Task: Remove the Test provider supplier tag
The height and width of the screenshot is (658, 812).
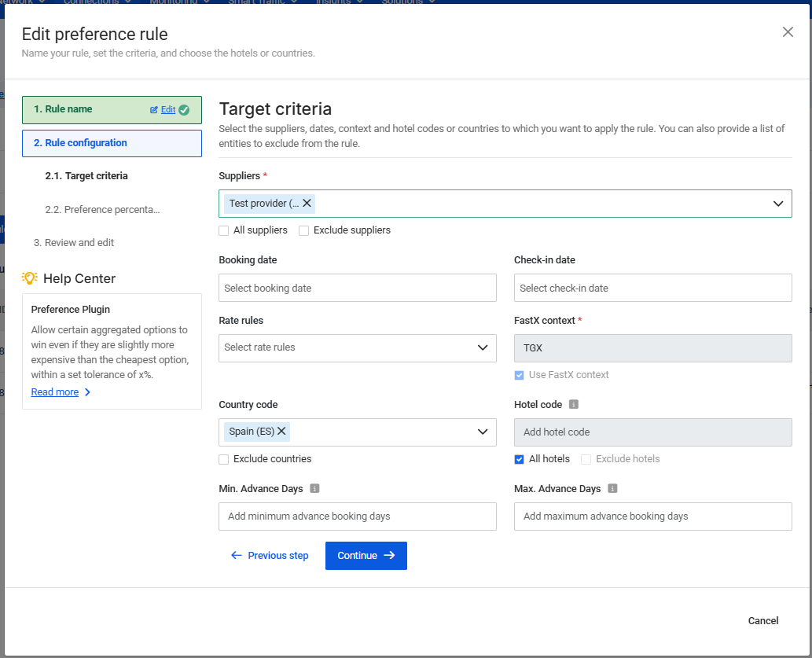Action: pos(307,204)
